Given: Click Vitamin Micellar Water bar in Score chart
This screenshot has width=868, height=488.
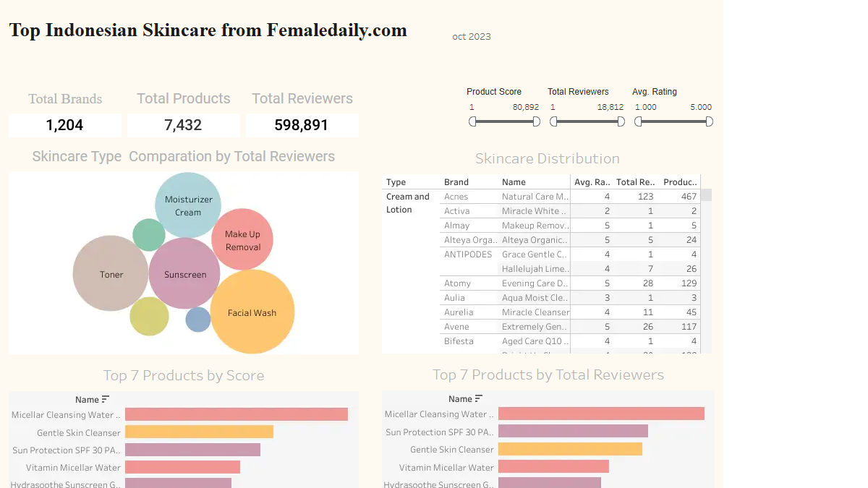Looking at the screenshot, I should click(182, 467).
